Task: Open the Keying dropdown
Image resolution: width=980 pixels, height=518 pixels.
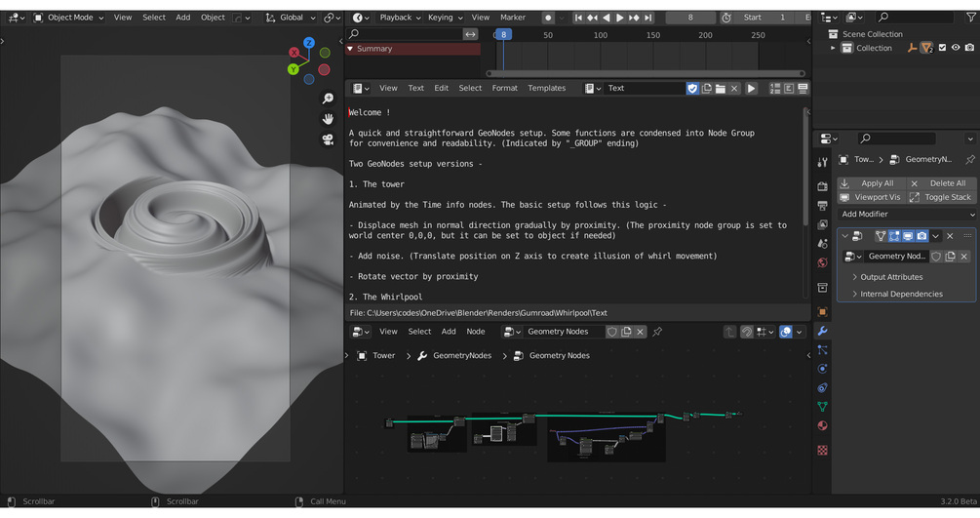Action: pyautogui.click(x=445, y=18)
